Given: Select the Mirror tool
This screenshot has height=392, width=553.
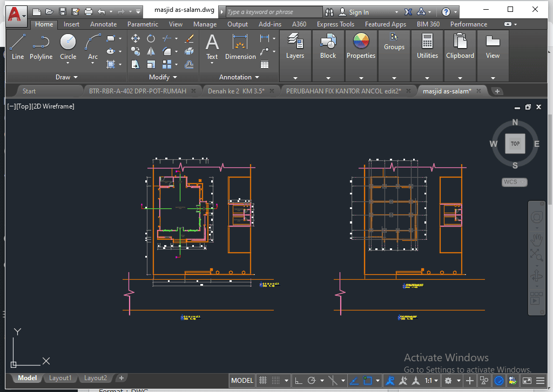Looking at the screenshot, I should [x=151, y=51].
